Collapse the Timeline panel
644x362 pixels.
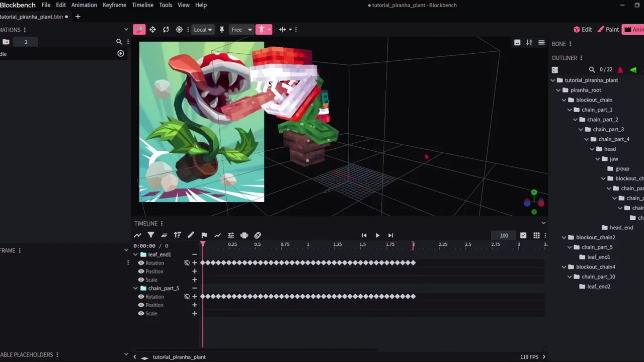pyautogui.click(x=543, y=223)
